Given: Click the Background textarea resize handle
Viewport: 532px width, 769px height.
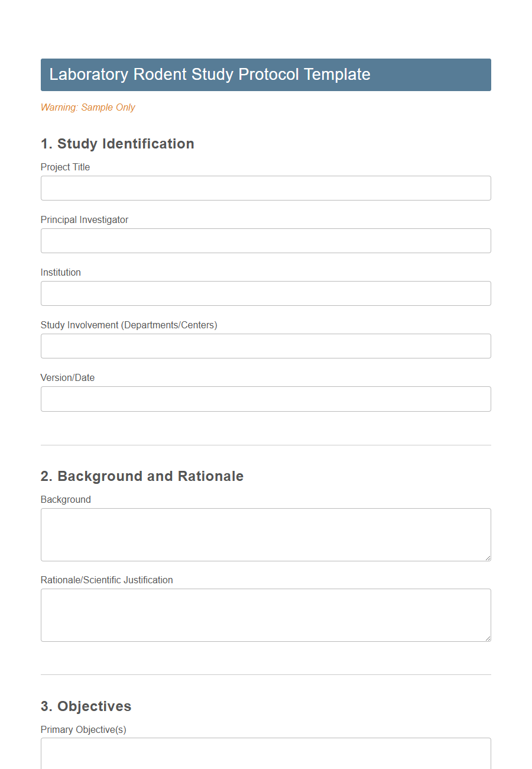Looking at the screenshot, I should pyautogui.click(x=488, y=558).
